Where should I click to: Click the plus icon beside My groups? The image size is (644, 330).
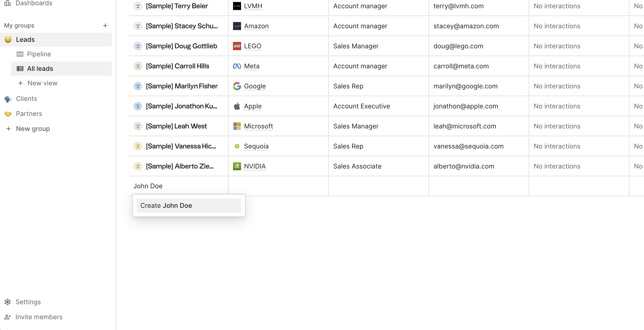[105, 26]
